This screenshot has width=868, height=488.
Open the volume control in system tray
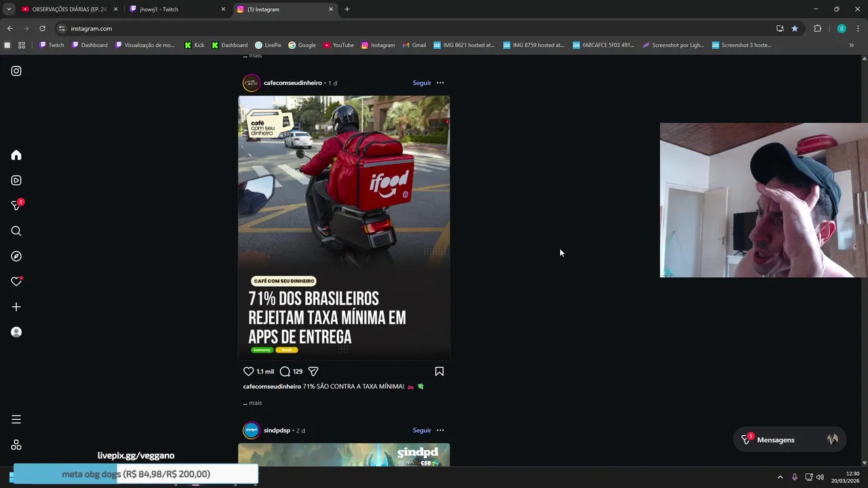[x=821, y=477]
